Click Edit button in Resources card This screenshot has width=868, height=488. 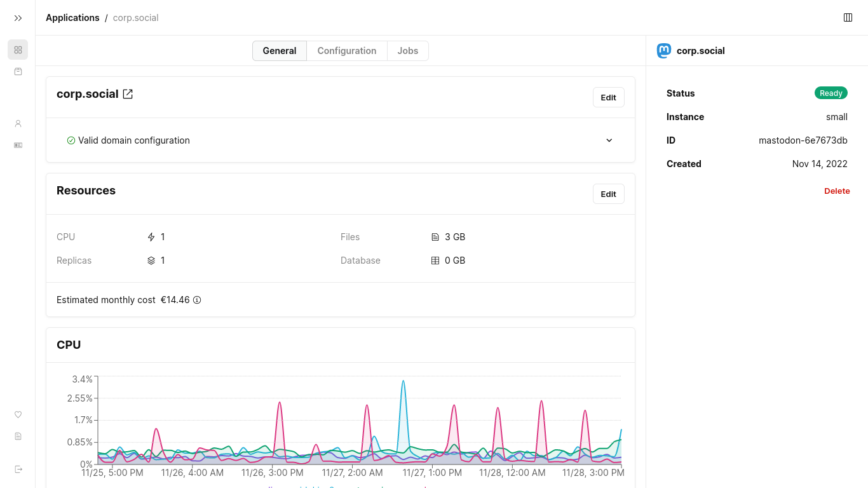click(609, 194)
